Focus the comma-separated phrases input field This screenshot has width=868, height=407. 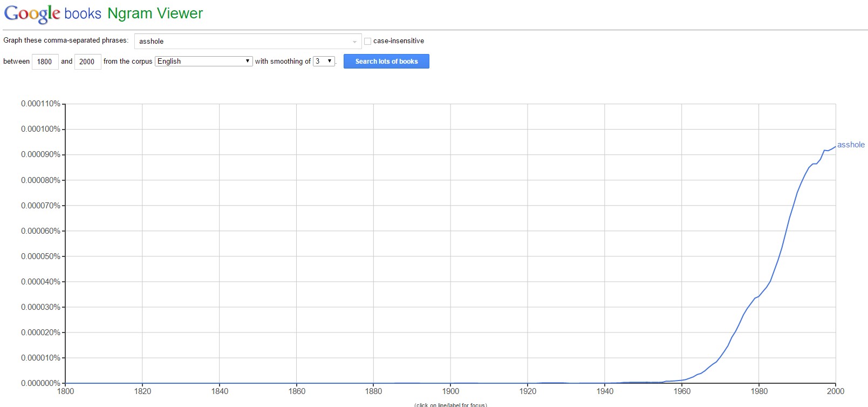[243, 42]
